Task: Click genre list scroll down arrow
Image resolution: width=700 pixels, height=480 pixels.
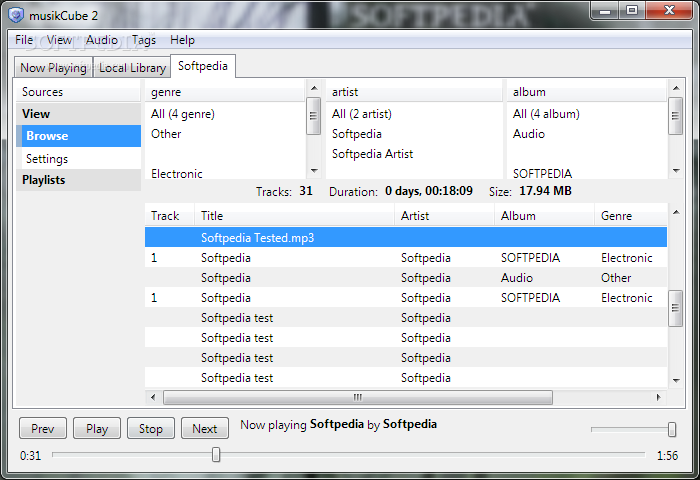Action: pyautogui.click(x=314, y=171)
